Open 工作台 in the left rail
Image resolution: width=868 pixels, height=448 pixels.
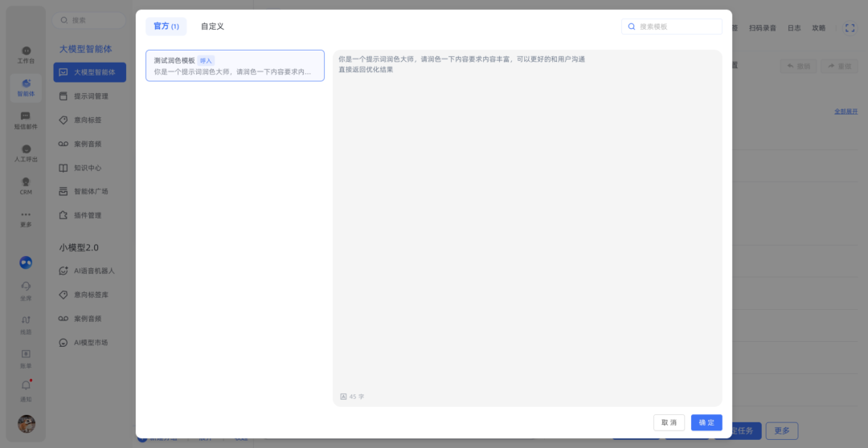(x=26, y=54)
